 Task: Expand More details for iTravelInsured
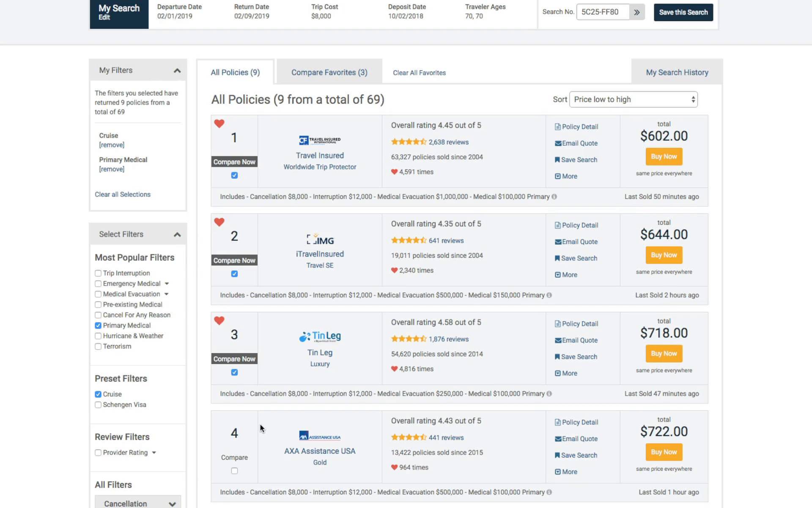(566, 275)
